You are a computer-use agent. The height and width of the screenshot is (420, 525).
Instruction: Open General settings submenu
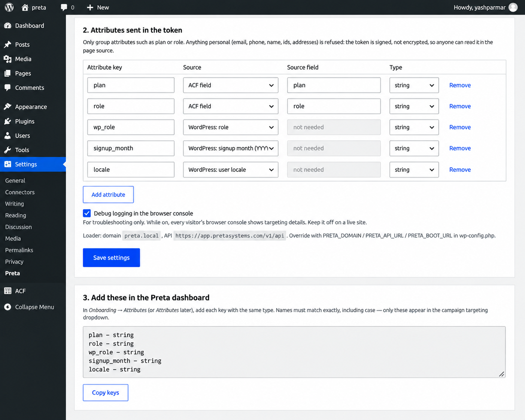point(15,180)
